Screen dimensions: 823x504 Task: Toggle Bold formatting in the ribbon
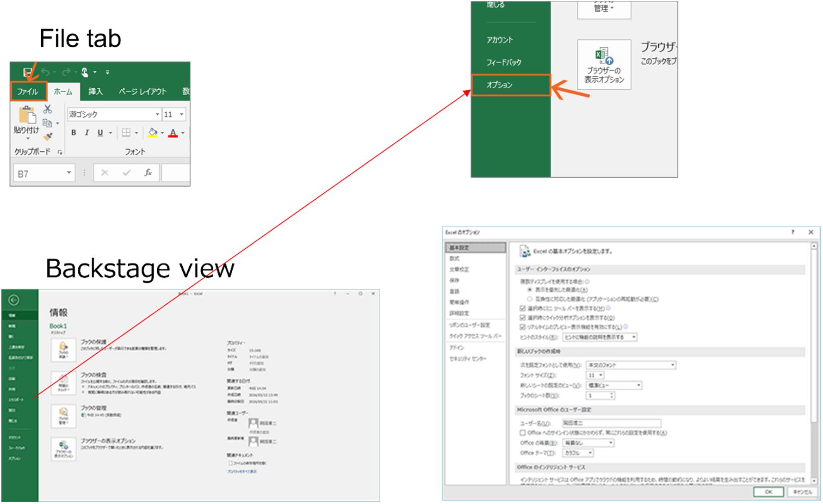[74, 133]
